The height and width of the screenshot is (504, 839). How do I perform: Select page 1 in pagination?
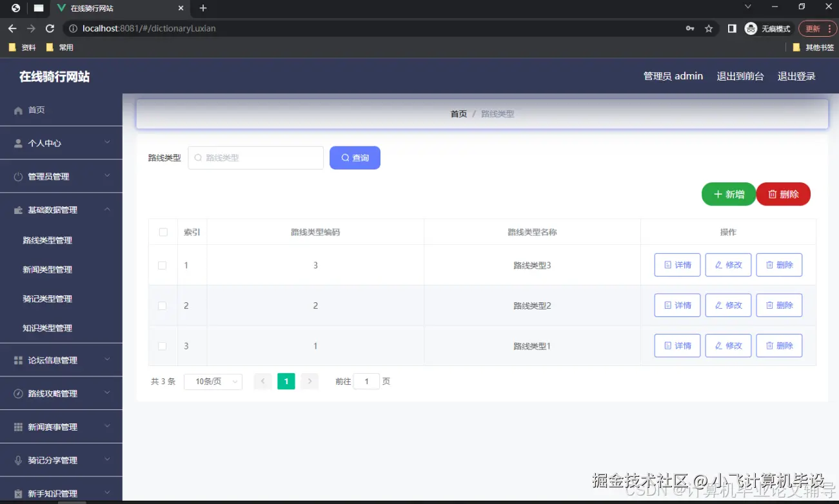286,382
